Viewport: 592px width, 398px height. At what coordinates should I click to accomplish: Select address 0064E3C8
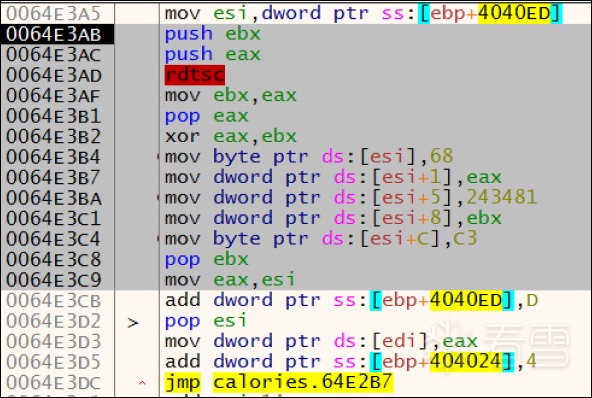tap(54, 259)
